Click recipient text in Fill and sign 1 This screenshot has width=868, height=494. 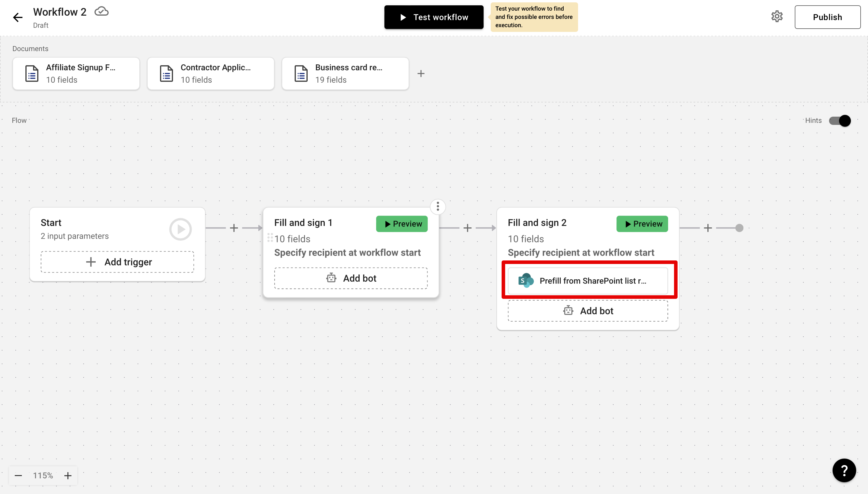pos(347,253)
